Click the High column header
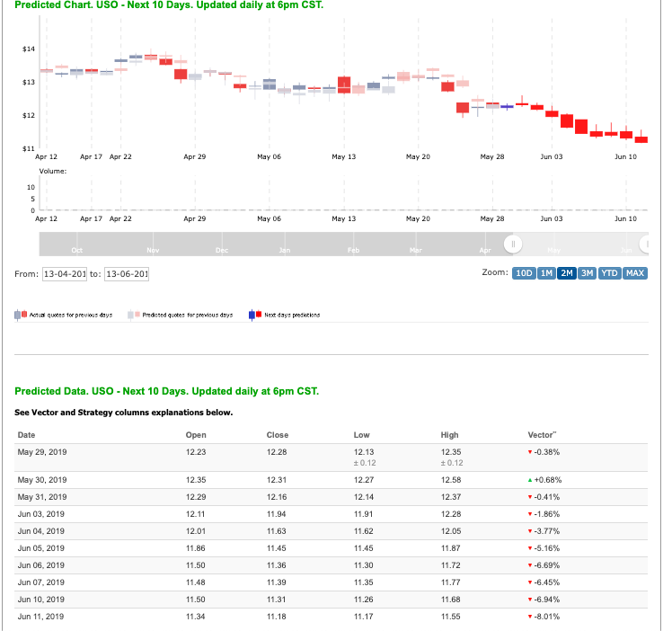Screen dimensions: 672x631 [449, 435]
